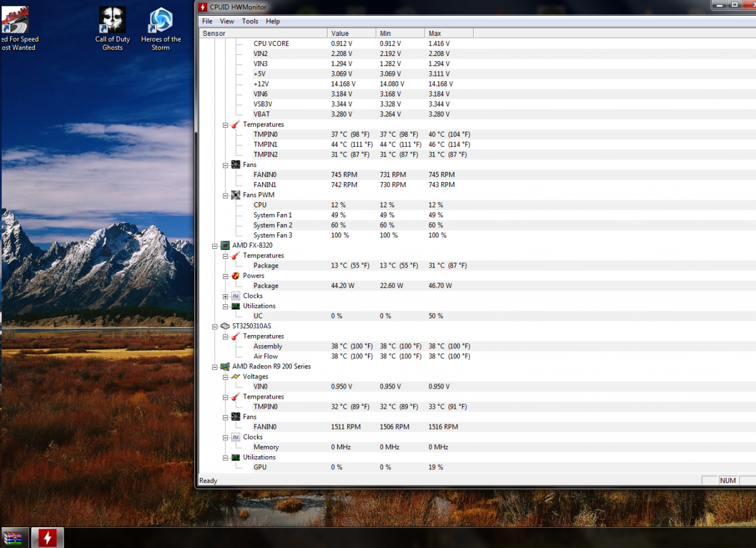Click the VIN2 maximum value 2.208 V
The width and height of the screenshot is (756, 548).
coord(439,54)
